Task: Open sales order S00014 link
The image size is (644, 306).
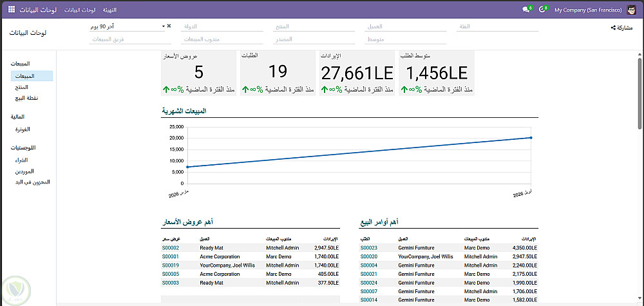Action: 369,300
